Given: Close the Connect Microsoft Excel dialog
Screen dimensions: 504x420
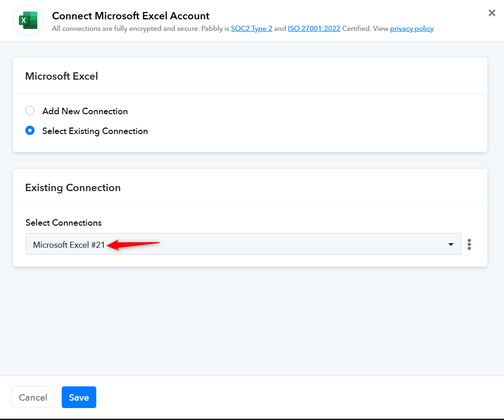Looking at the screenshot, I should [492, 13].
